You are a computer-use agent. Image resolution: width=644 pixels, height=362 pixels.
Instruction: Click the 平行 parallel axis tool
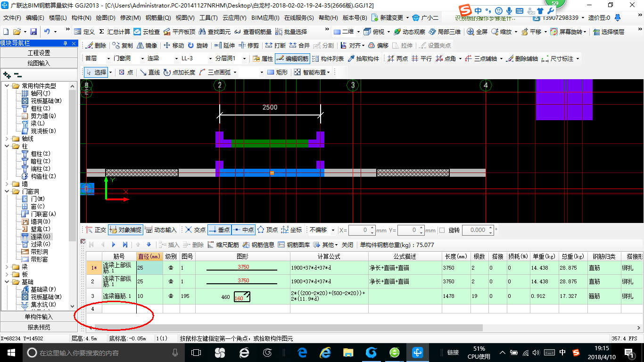[421, 58]
